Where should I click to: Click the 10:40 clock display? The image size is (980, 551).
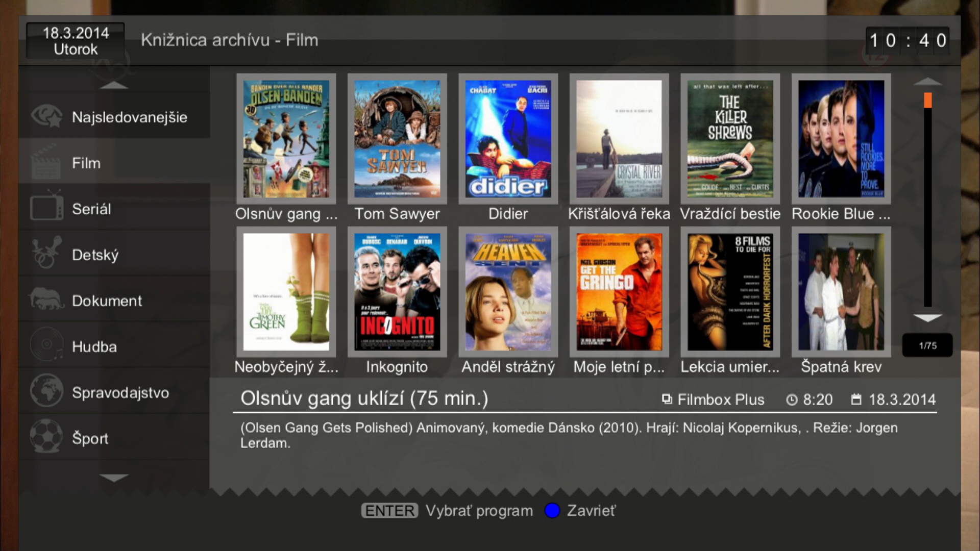click(908, 40)
